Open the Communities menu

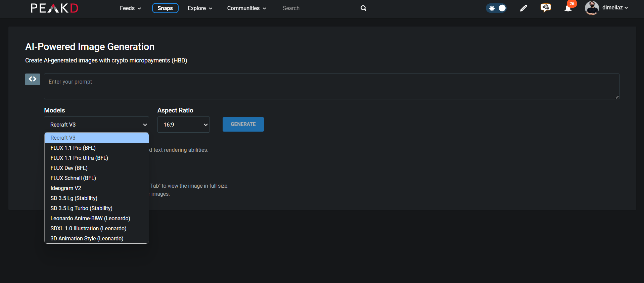tap(246, 8)
